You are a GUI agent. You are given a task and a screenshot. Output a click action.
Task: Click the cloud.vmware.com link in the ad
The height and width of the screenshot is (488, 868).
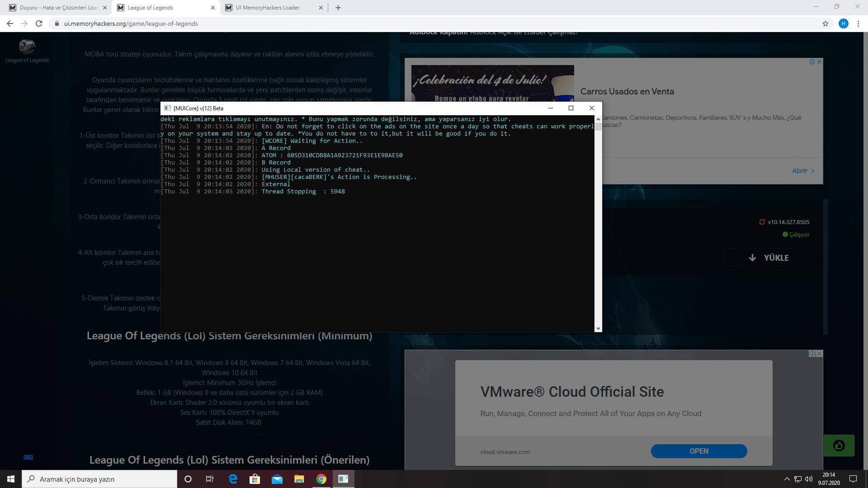pyautogui.click(x=505, y=452)
